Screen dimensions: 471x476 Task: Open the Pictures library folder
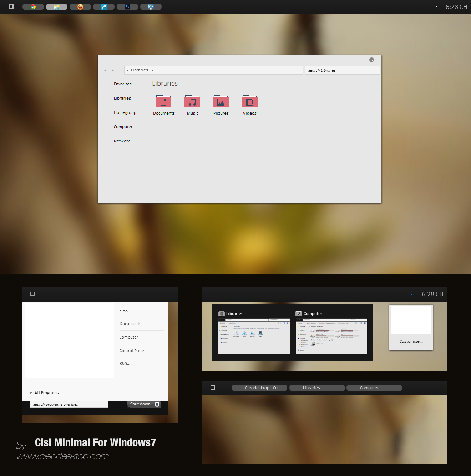221,102
